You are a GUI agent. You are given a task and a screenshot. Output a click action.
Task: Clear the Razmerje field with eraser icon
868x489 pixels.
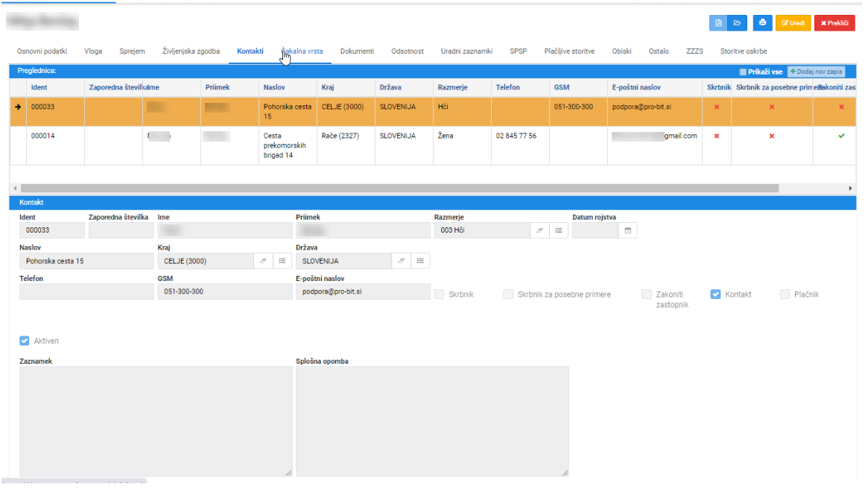pos(539,230)
